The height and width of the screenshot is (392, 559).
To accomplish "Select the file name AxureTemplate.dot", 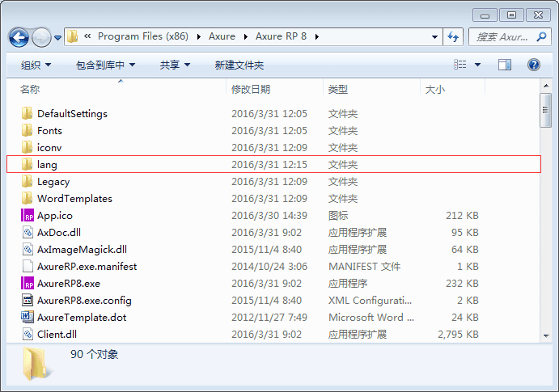I will click(x=82, y=317).
